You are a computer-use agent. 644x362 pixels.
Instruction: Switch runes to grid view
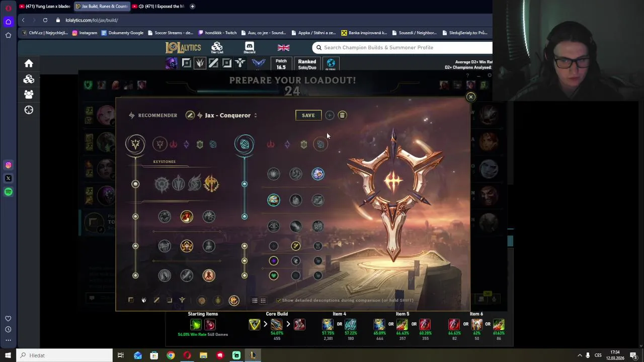pyautogui.click(x=263, y=301)
